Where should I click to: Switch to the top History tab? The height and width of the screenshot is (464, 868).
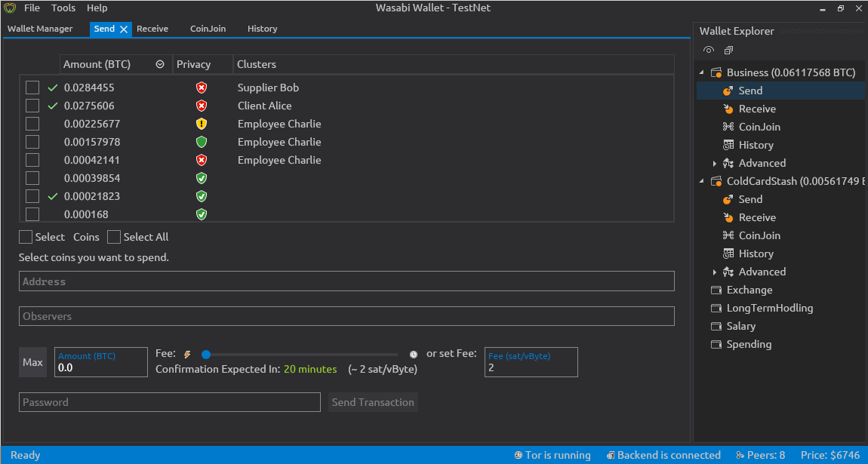263,29
